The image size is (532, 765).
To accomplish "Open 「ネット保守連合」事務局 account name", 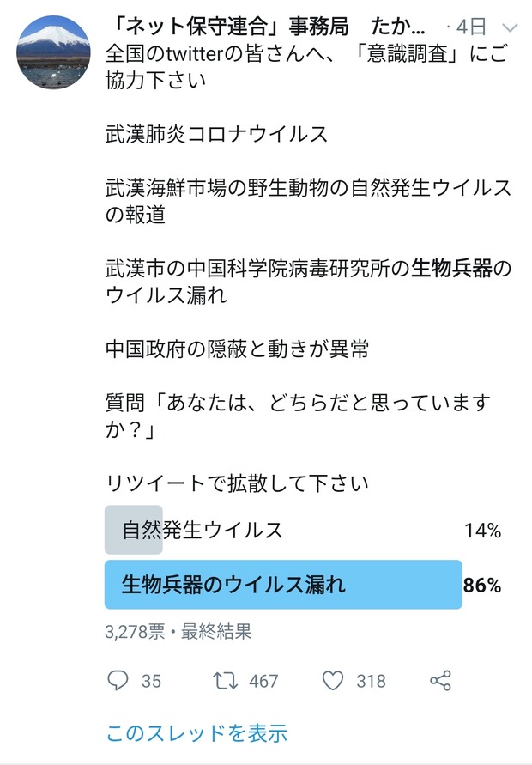I will [x=228, y=27].
